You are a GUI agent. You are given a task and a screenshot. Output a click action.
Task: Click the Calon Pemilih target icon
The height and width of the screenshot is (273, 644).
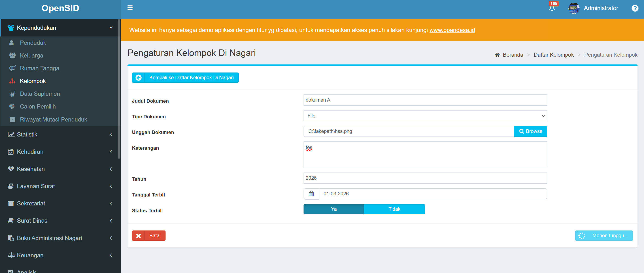pos(12,107)
